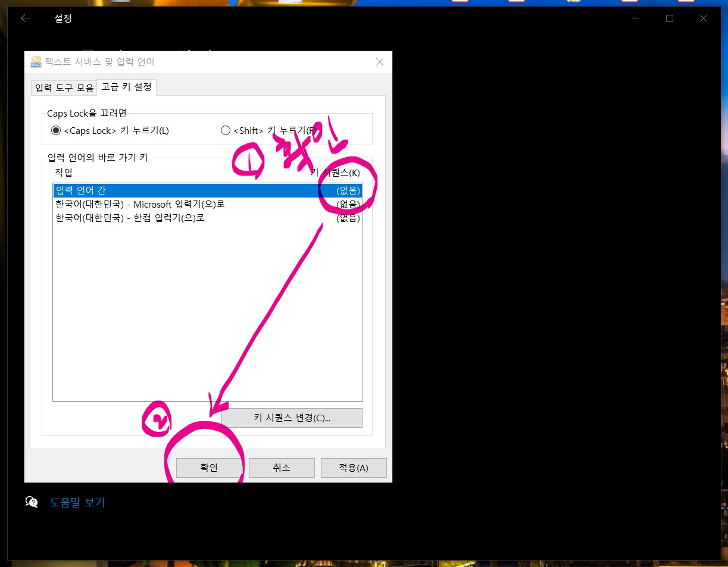
Task: Close the 설정 window
Action: (x=704, y=18)
